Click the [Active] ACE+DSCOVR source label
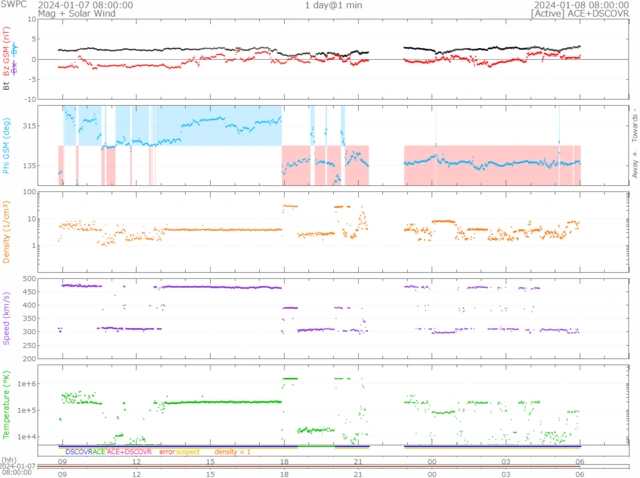 [581, 14]
